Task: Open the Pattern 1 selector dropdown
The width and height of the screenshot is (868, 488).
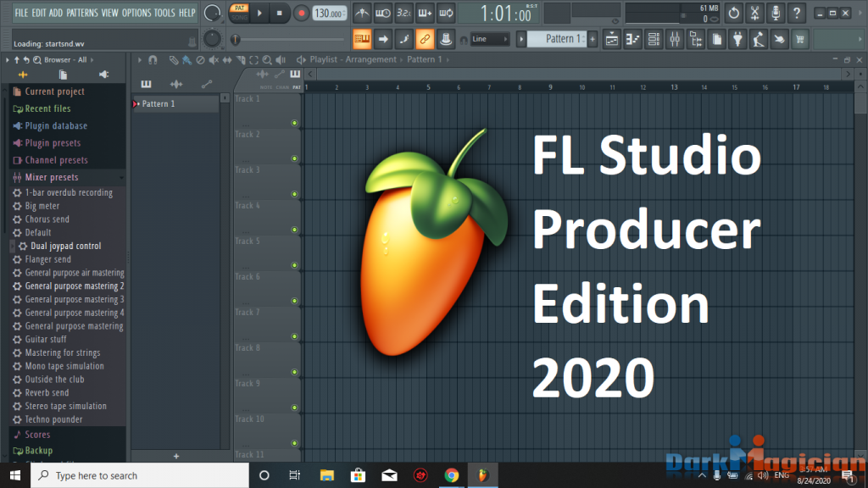Action: pyautogui.click(x=557, y=39)
